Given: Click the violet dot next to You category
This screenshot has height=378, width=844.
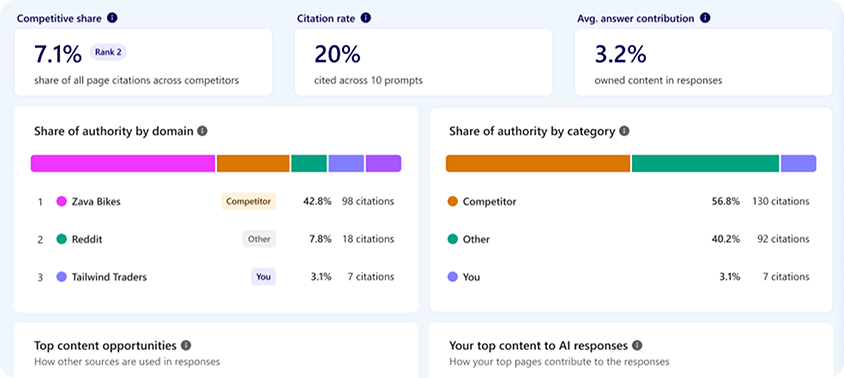Looking at the screenshot, I should click(x=453, y=277).
